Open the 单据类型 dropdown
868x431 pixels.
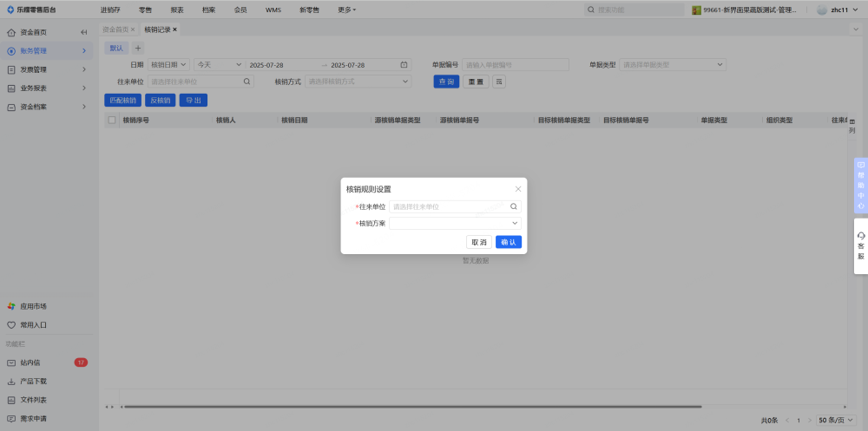click(673, 65)
